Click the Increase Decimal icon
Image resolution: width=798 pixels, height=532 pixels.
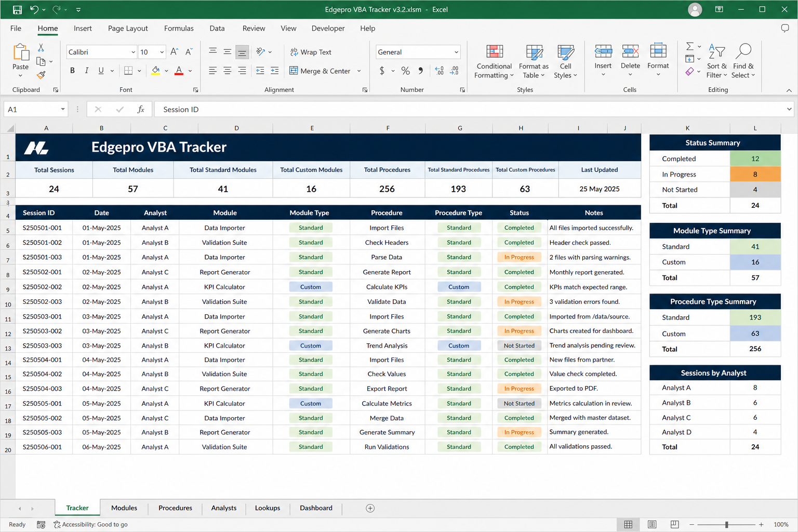click(440, 71)
